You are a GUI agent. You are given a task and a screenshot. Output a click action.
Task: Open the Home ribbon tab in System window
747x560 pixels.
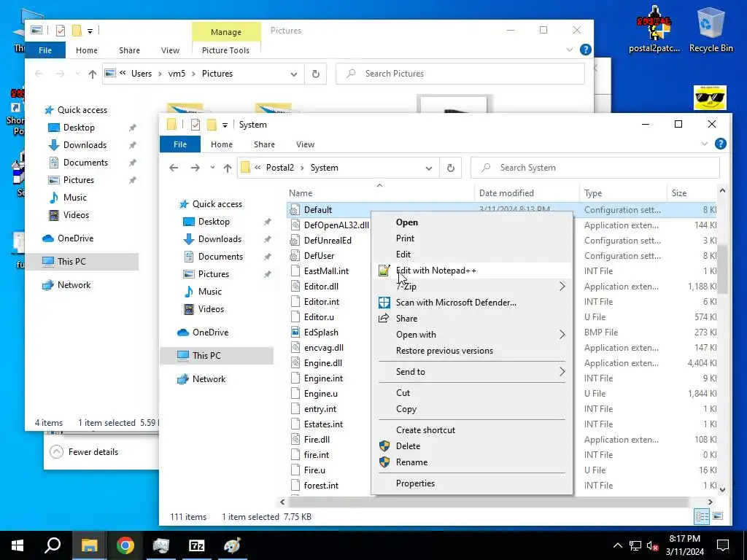[x=222, y=144]
